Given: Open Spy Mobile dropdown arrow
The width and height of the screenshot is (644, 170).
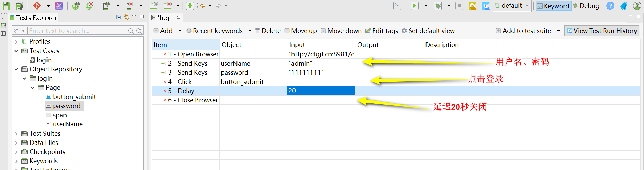Looking at the screenshot, I should pyautogui.click(x=118, y=6).
